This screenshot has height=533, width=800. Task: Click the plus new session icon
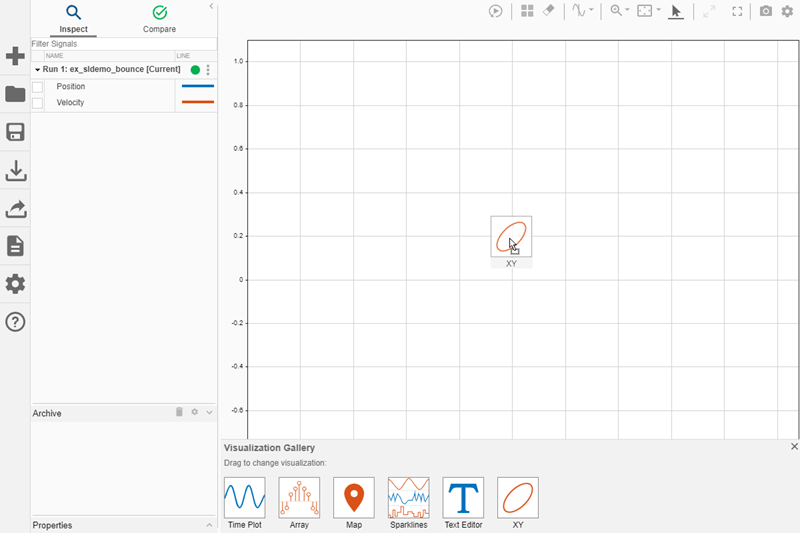[15, 56]
